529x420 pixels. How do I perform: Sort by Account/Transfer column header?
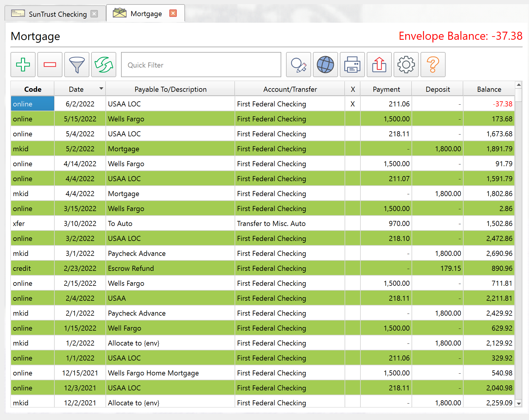(x=290, y=89)
